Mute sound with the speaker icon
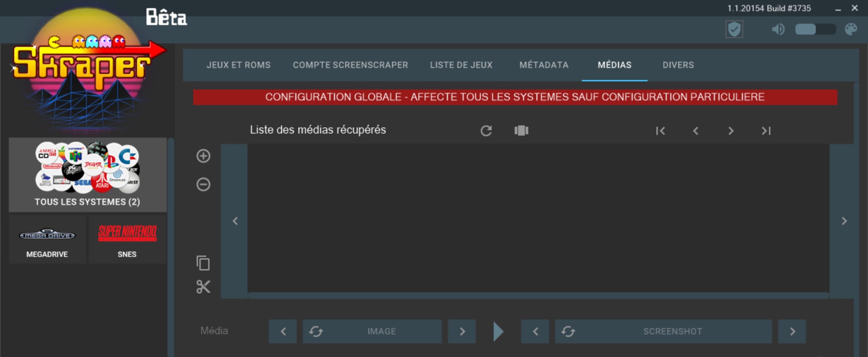868x357 pixels. [778, 29]
